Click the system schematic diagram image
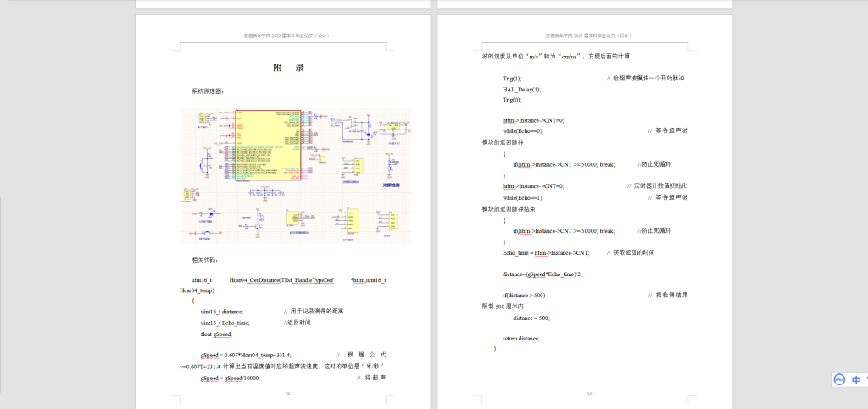This screenshot has width=868, height=409. 296,176
